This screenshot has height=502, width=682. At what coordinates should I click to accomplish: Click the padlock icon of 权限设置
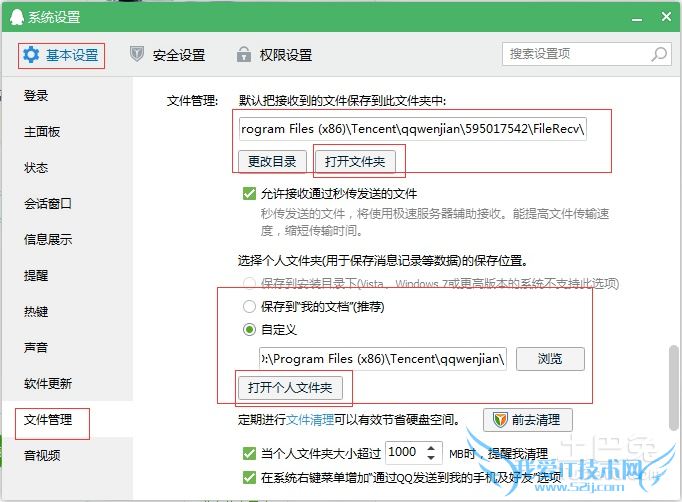click(x=244, y=54)
